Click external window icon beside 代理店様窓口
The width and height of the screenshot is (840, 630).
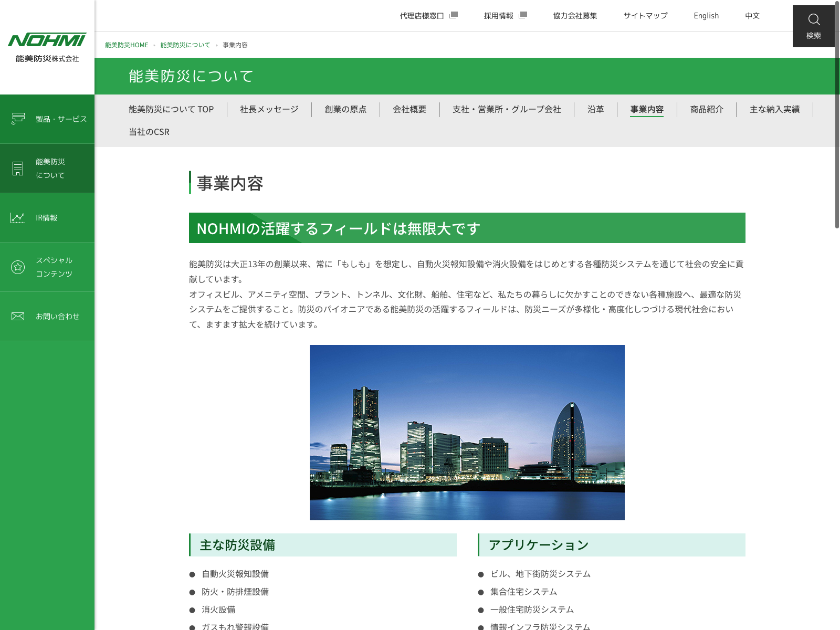(454, 15)
